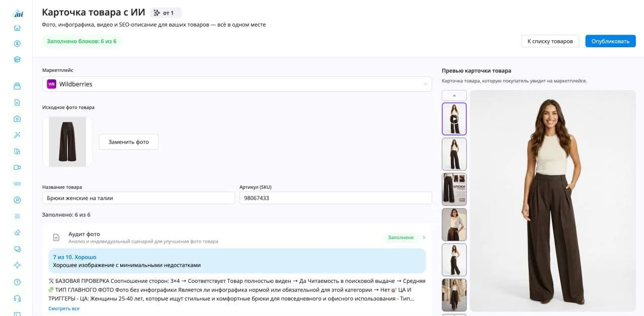Click the large preview image of the model
The image size is (644, 316).
coord(553,201)
